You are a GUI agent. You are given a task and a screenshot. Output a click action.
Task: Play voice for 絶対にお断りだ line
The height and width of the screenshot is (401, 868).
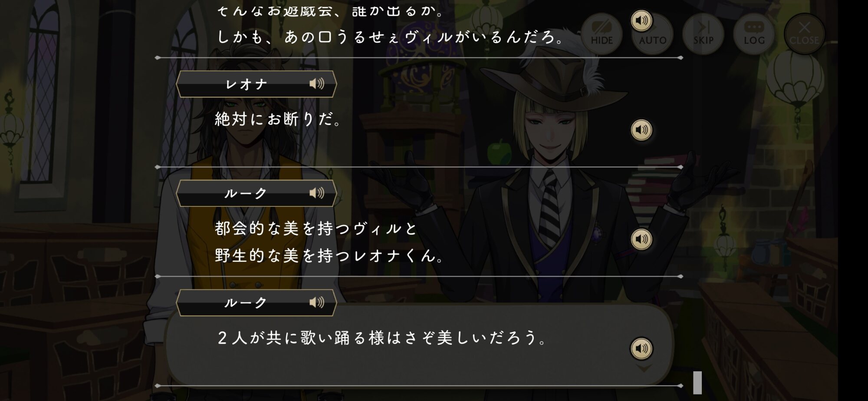click(641, 130)
